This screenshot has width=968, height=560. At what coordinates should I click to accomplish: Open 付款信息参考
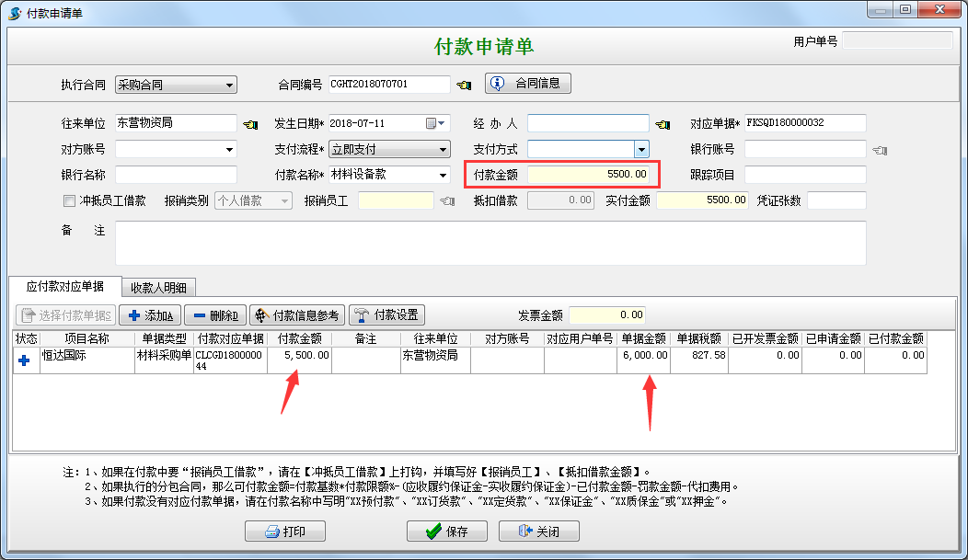(x=297, y=315)
